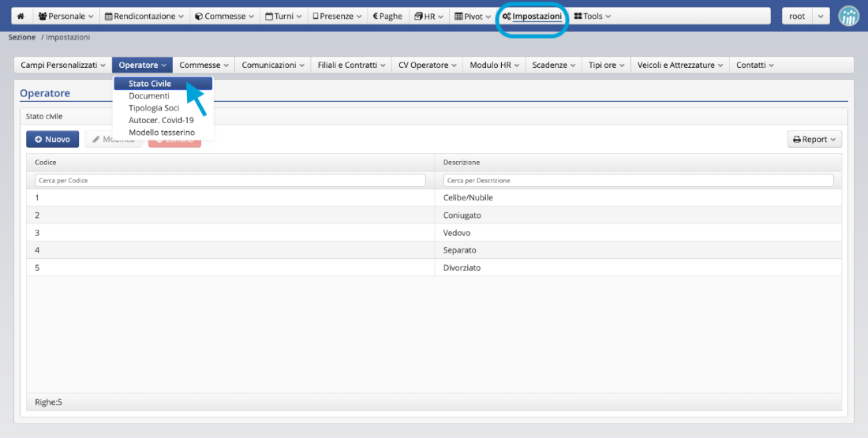
Task: Open the HR cube menu
Action: tap(430, 16)
